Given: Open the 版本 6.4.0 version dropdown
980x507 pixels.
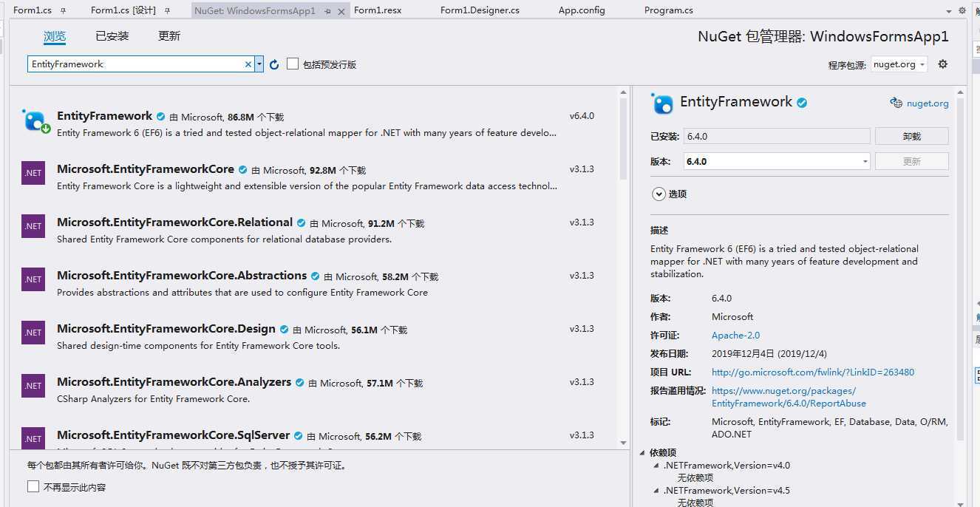Looking at the screenshot, I should click(777, 161).
